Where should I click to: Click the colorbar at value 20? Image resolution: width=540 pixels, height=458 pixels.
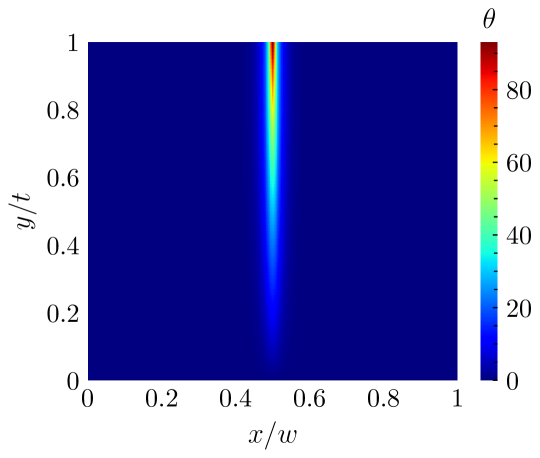[489, 308]
